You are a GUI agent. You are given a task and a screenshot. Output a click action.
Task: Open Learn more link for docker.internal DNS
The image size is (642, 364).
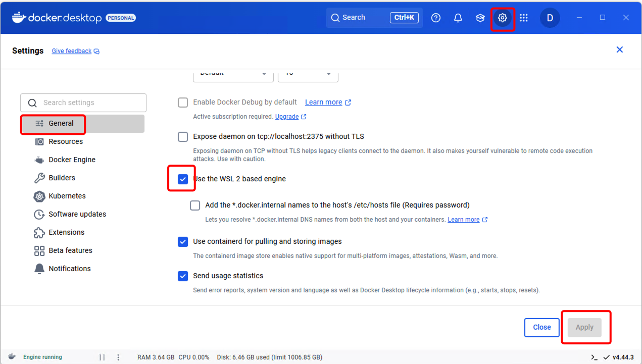point(468,220)
